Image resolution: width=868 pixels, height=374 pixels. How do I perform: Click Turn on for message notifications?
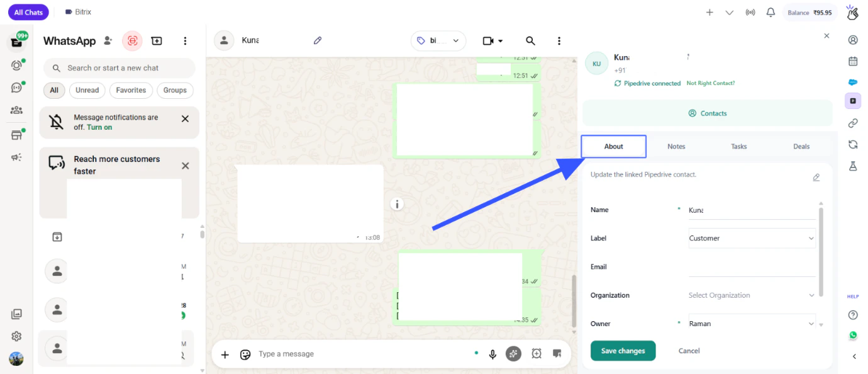pyautogui.click(x=99, y=127)
